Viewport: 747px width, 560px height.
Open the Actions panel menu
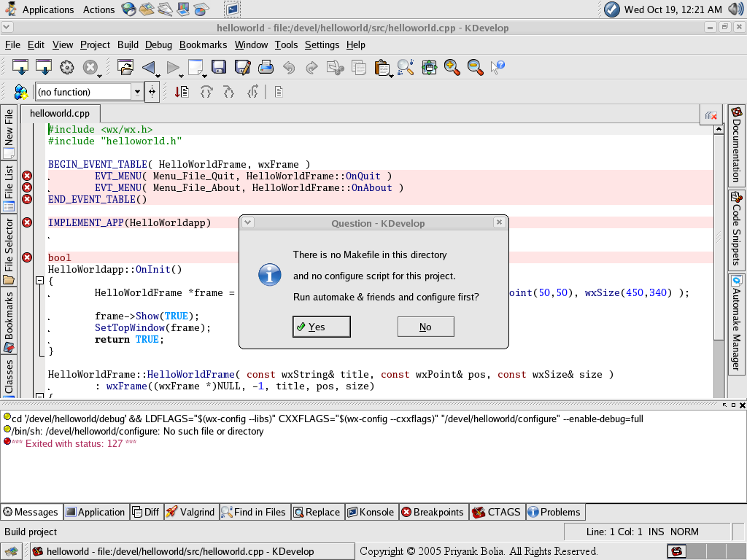click(x=98, y=9)
